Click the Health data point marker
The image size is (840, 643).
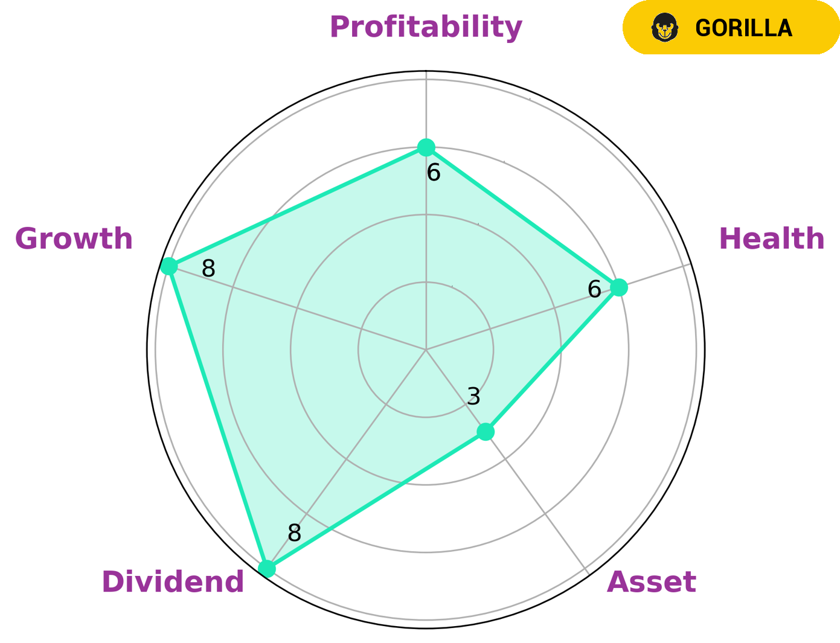click(618, 287)
